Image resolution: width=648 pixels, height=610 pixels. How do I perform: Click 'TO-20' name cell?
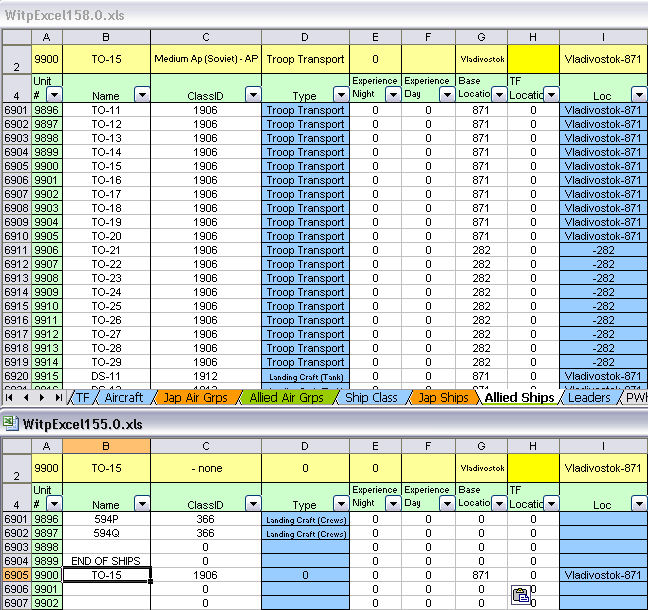click(x=106, y=236)
